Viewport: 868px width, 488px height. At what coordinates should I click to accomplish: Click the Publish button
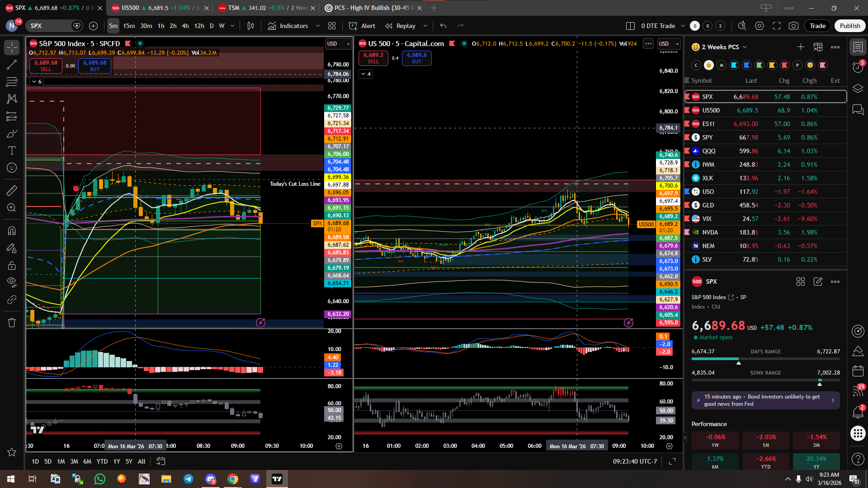point(849,26)
